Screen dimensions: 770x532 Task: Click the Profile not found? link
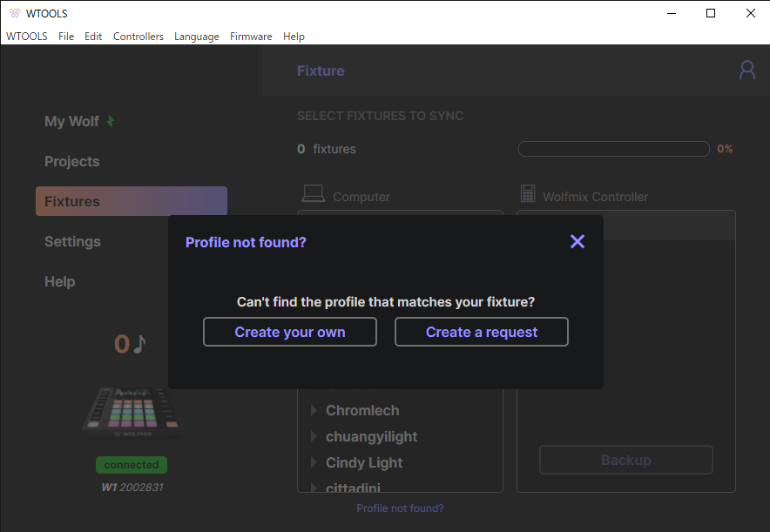tap(400, 508)
